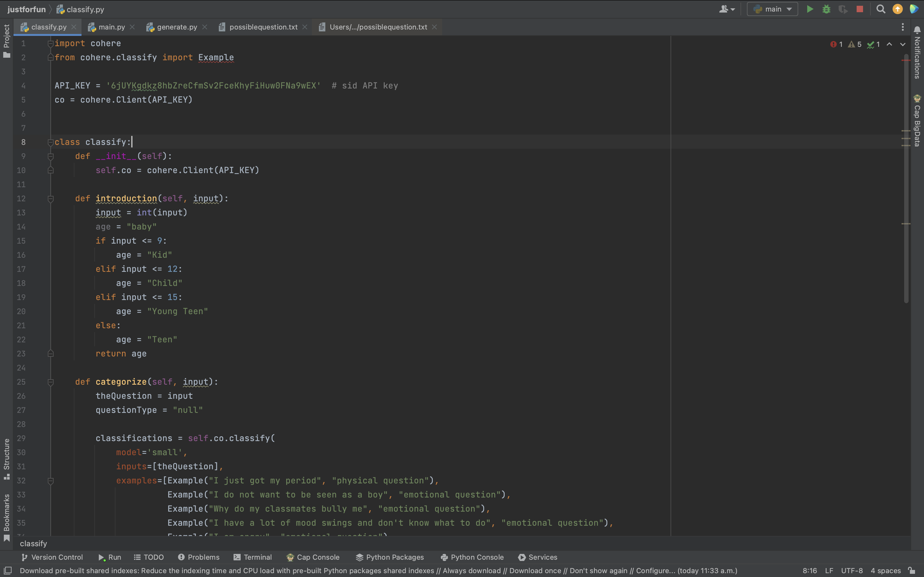Collapse the introduction method fold marker
The image size is (924, 577).
point(50,199)
